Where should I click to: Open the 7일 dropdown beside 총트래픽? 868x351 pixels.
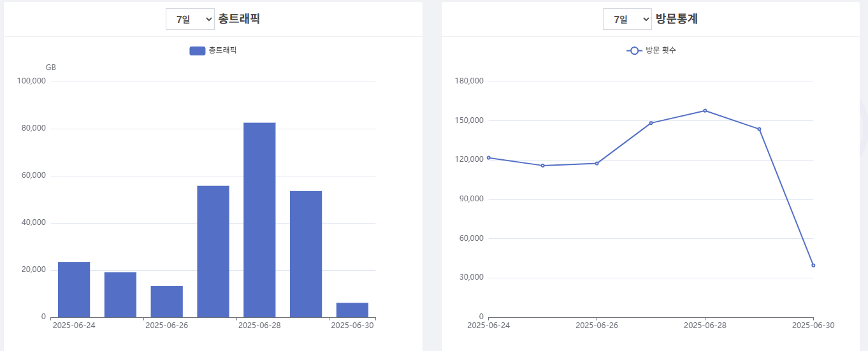click(190, 19)
